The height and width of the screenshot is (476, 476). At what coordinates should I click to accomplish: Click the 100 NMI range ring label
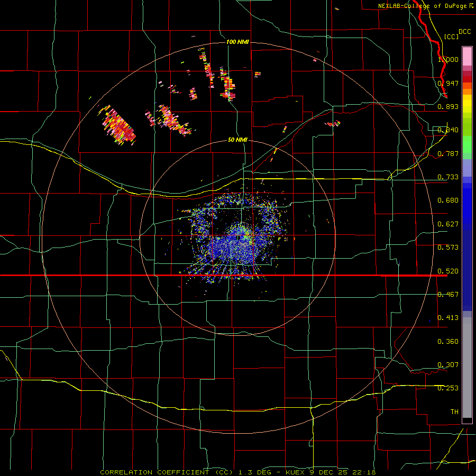pyautogui.click(x=237, y=42)
